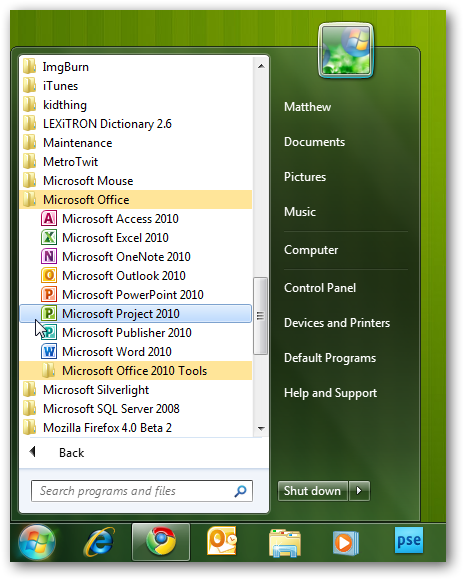464x580 pixels.
Task: Open Microsoft Outlook 2010 from list
Action: pyautogui.click(x=135, y=276)
